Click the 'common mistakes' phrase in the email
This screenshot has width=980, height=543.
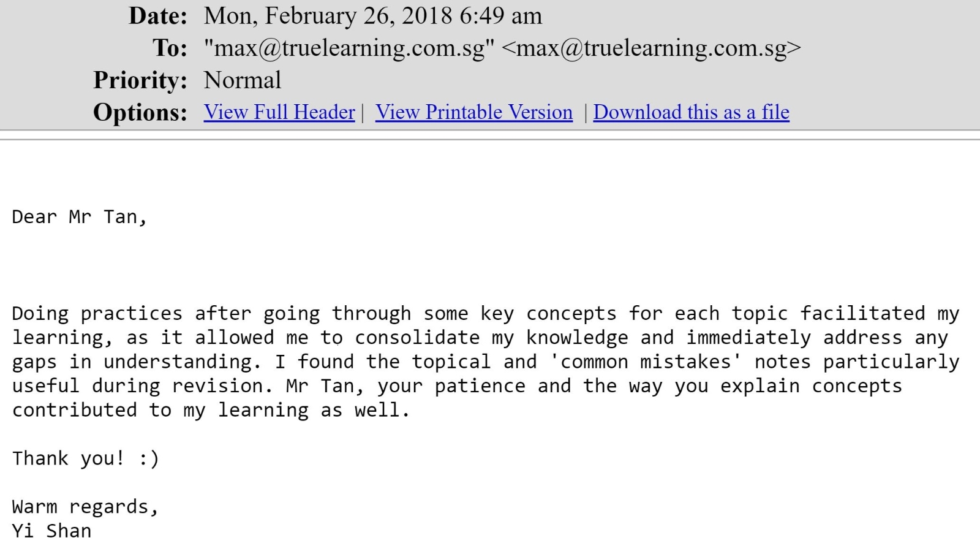pyautogui.click(x=646, y=362)
